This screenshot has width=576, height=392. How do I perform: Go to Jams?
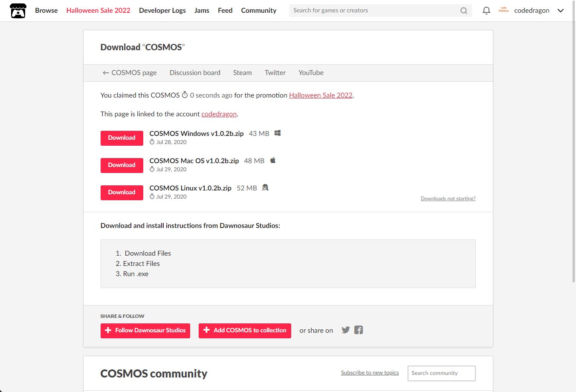point(202,10)
